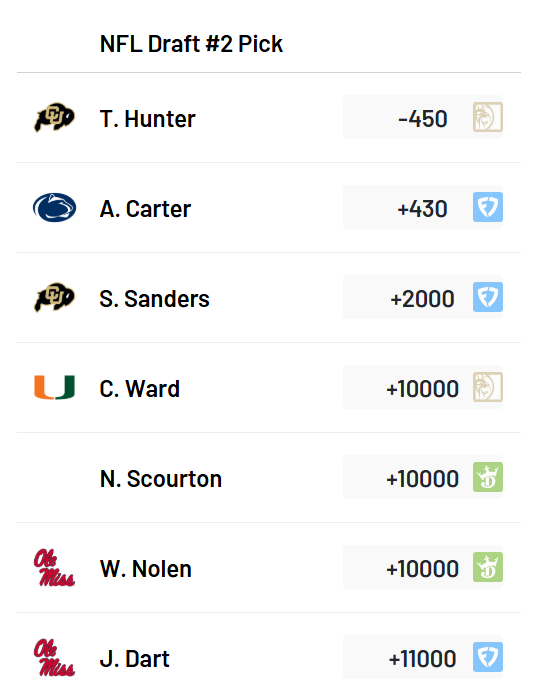Click the Penn State logo by A. Carter

55,207
